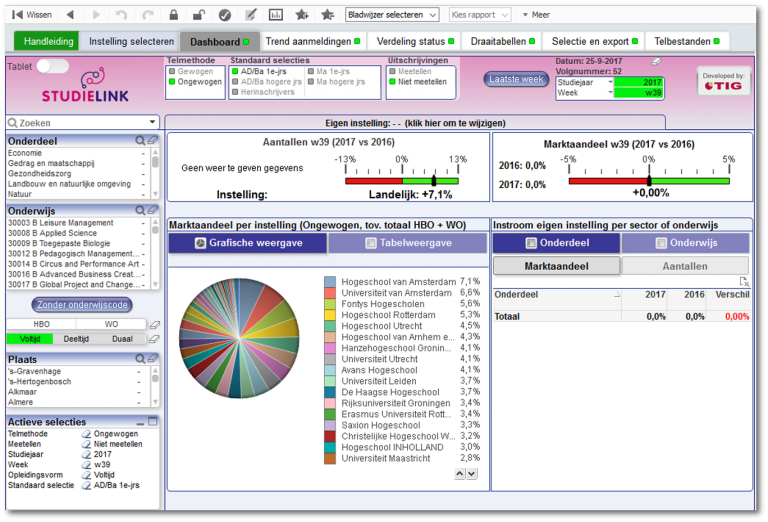Switch to the Onderwijs sector view
Viewport: 768px width, 522px height.
(686, 243)
